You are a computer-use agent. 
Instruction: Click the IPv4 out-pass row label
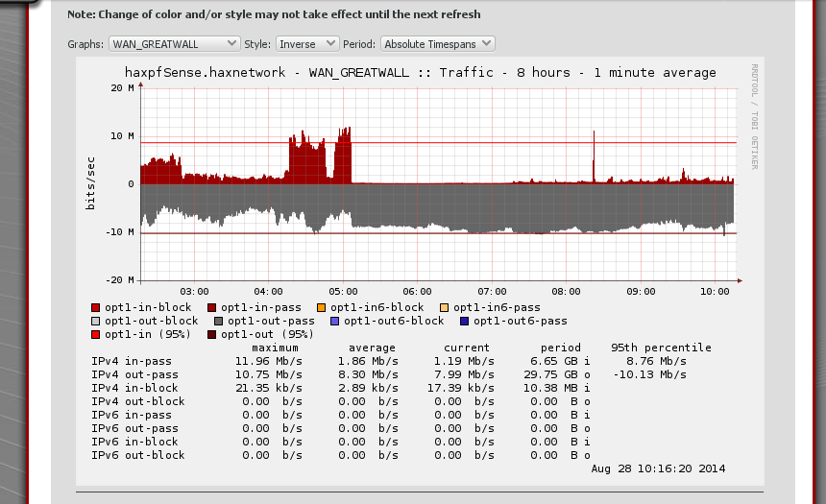coord(134,375)
